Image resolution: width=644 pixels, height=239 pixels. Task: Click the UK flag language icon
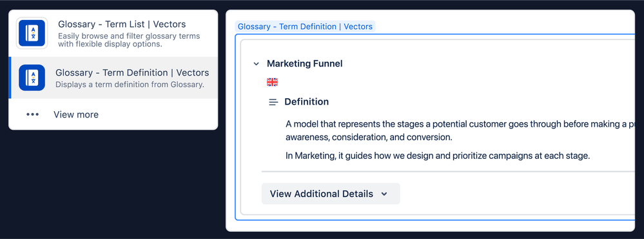[272, 82]
